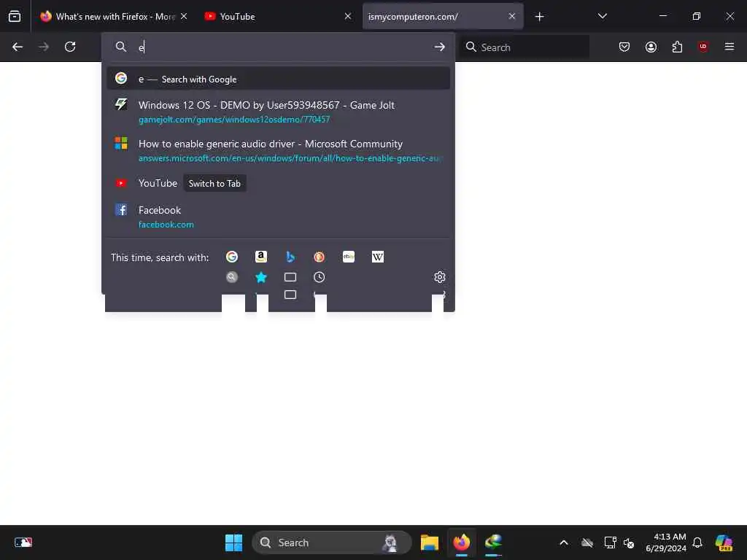Launch Copilot preview icon
Screen dimensions: 747x560
pos(724,542)
